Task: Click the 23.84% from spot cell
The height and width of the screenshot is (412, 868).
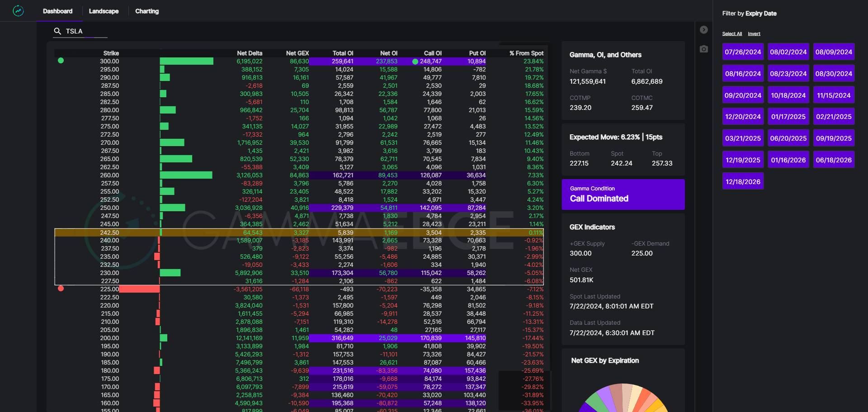Action: [x=533, y=61]
